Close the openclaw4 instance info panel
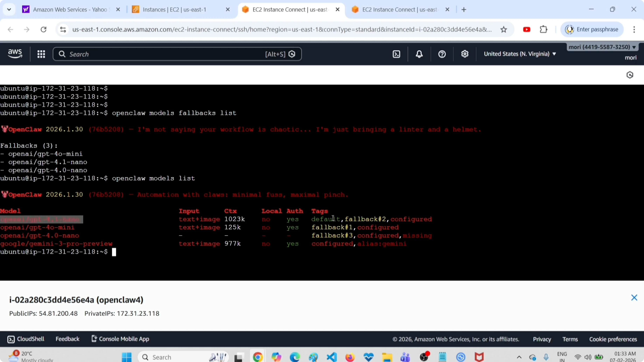 [x=634, y=297]
